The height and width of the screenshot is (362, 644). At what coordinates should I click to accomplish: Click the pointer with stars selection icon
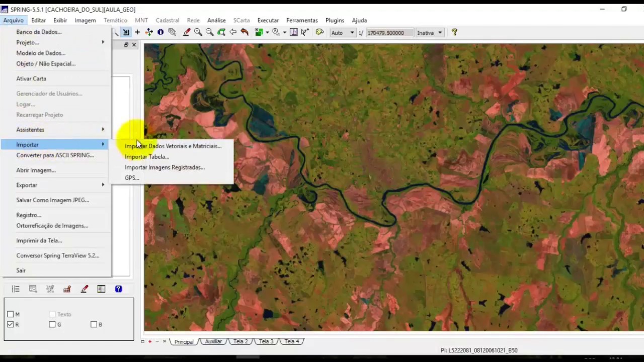(x=305, y=32)
